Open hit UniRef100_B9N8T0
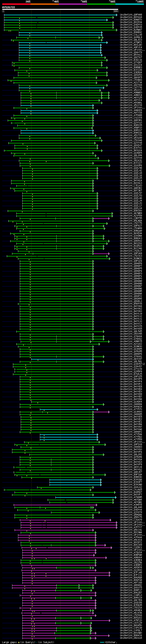The width and height of the screenshot is (146, 644). click(x=131, y=20)
